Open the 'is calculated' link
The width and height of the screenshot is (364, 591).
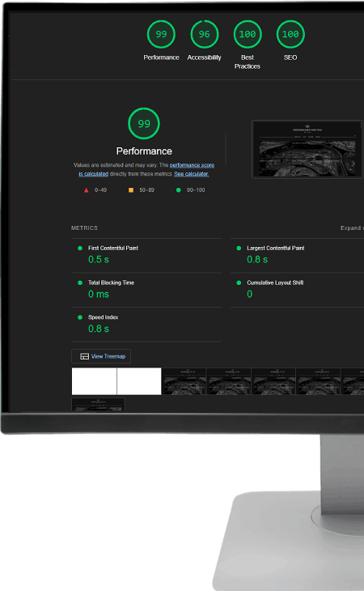pyautogui.click(x=93, y=174)
